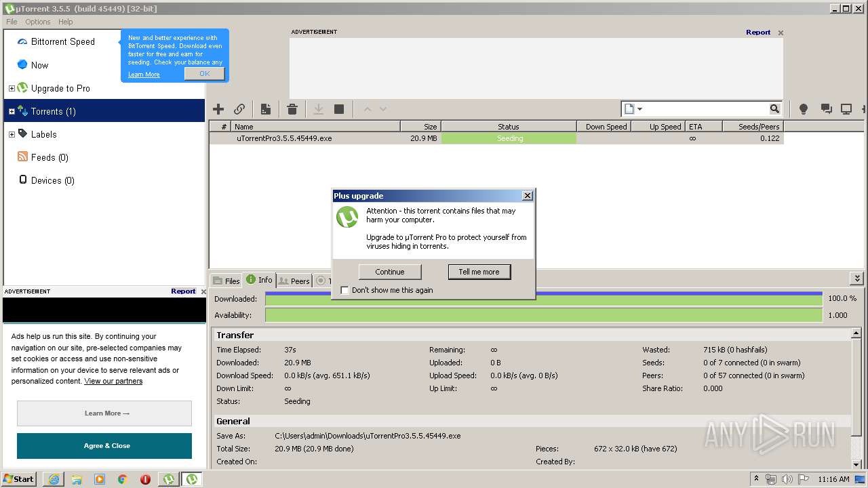
Task: Click Learn More link in blue tooltip
Action: [144, 75]
